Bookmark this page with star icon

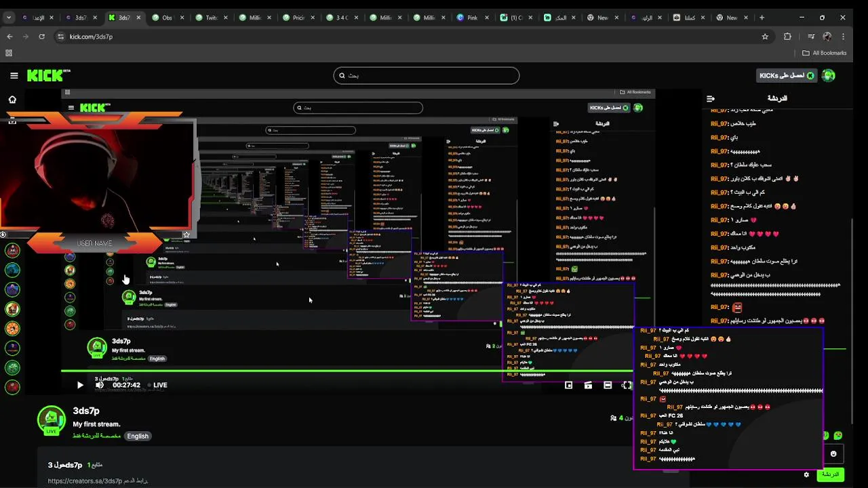click(x=765, y=37)
